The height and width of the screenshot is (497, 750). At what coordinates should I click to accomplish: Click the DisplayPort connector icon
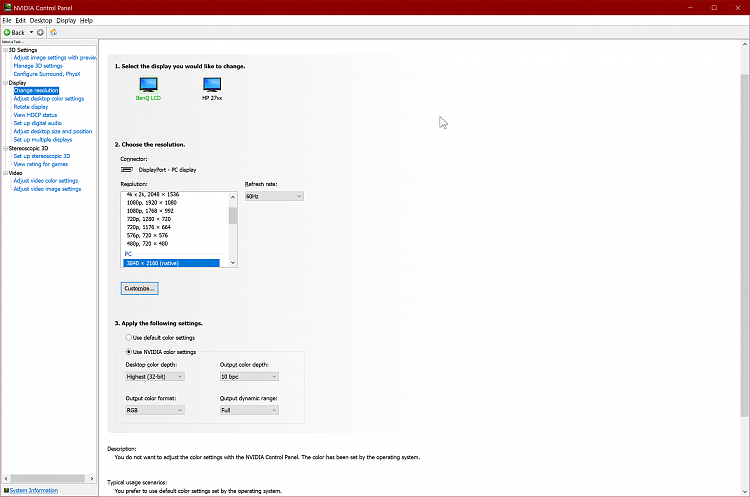(127, 169)
